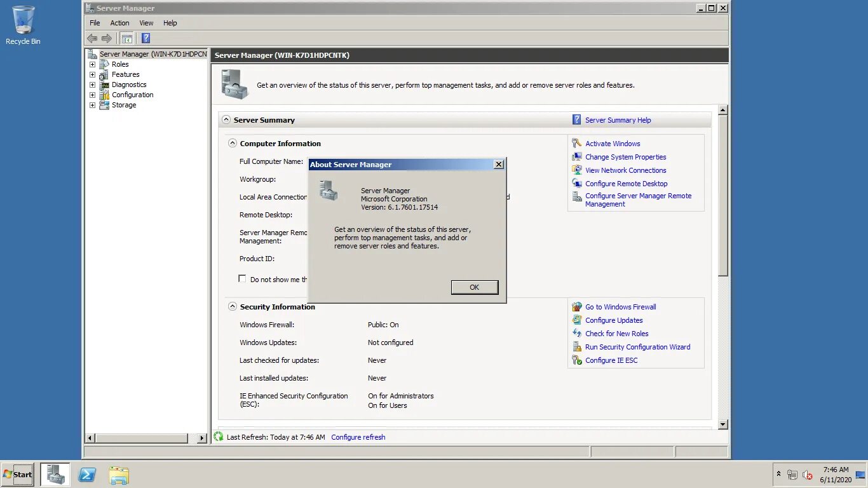Click the Start button
The width and height of the screenshot is (868, 488).
coord(18,475)
